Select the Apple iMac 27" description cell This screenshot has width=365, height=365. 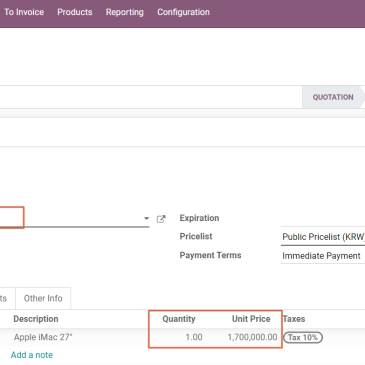coord(43,337)
